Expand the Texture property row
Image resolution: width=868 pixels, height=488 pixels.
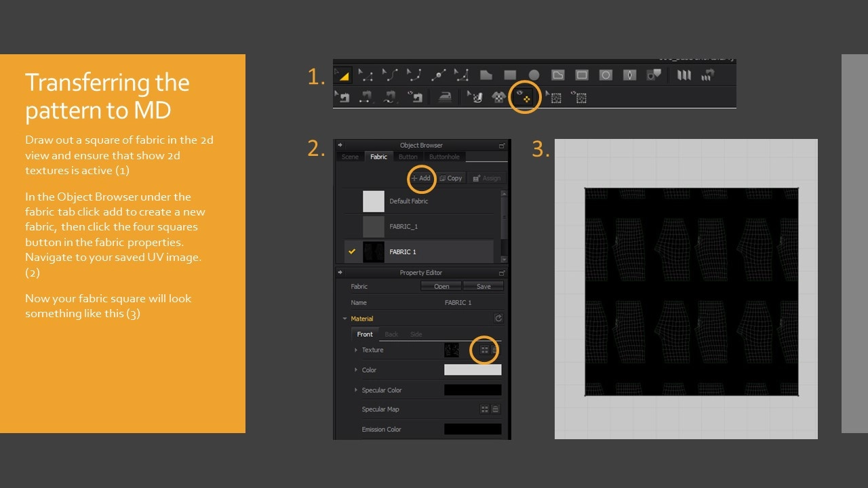tap(356, 350)
